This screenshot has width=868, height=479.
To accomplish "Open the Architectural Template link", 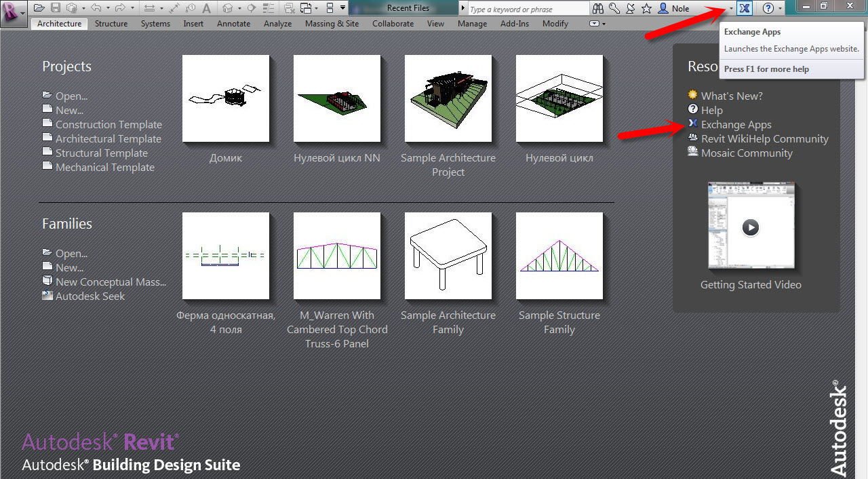I will point(108,139).
